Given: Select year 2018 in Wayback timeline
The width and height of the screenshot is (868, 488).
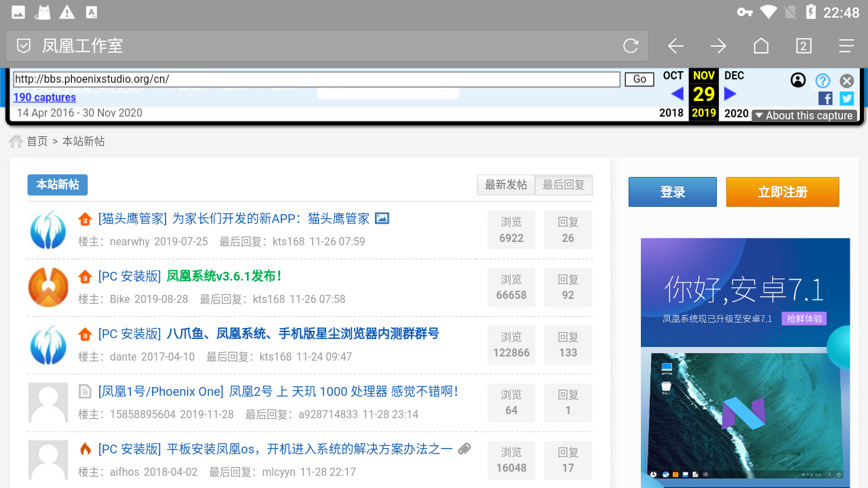Looking at the screenshot, I should point(671,114).
